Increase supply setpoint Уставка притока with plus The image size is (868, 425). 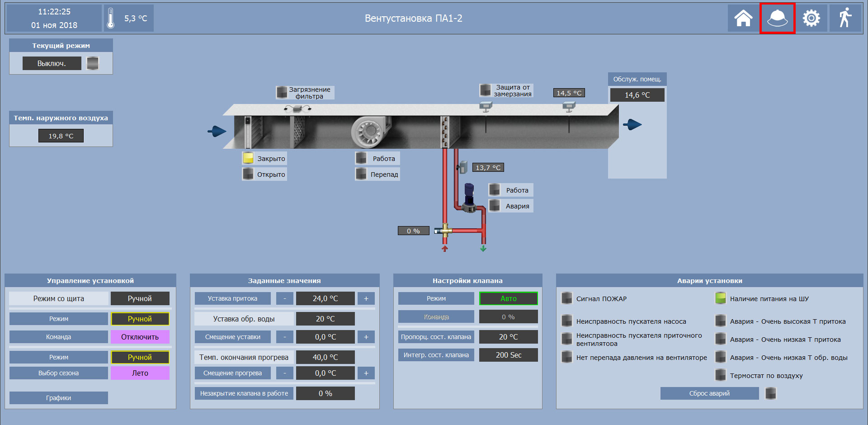click(x=366, y=298)
